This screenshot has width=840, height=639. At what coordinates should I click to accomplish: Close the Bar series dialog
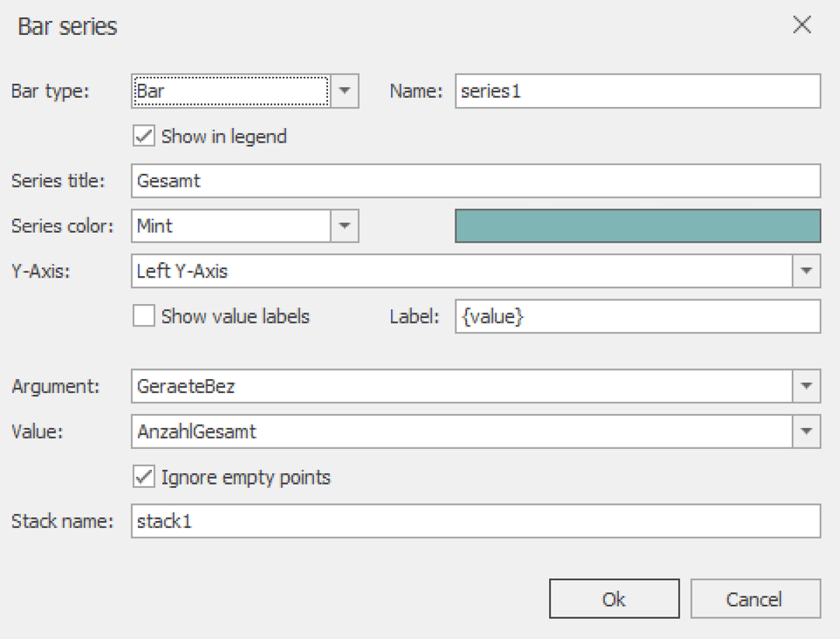point(802,25)
